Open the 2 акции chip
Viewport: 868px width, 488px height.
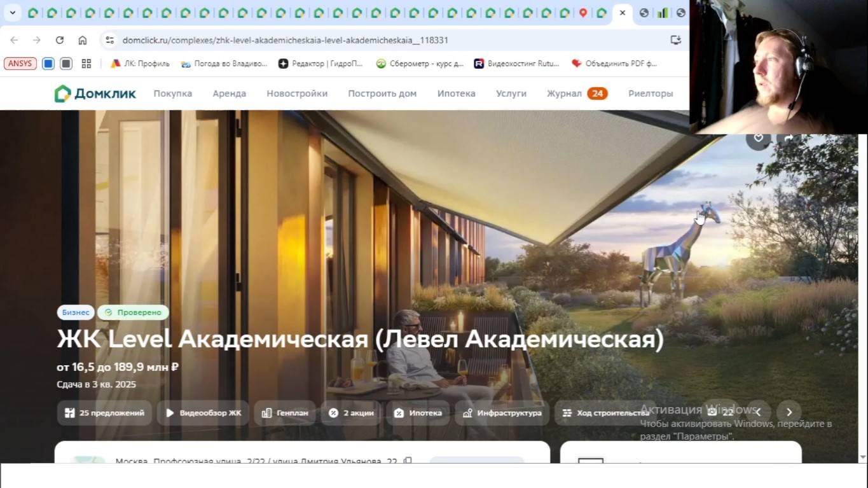tap(351, 413)
